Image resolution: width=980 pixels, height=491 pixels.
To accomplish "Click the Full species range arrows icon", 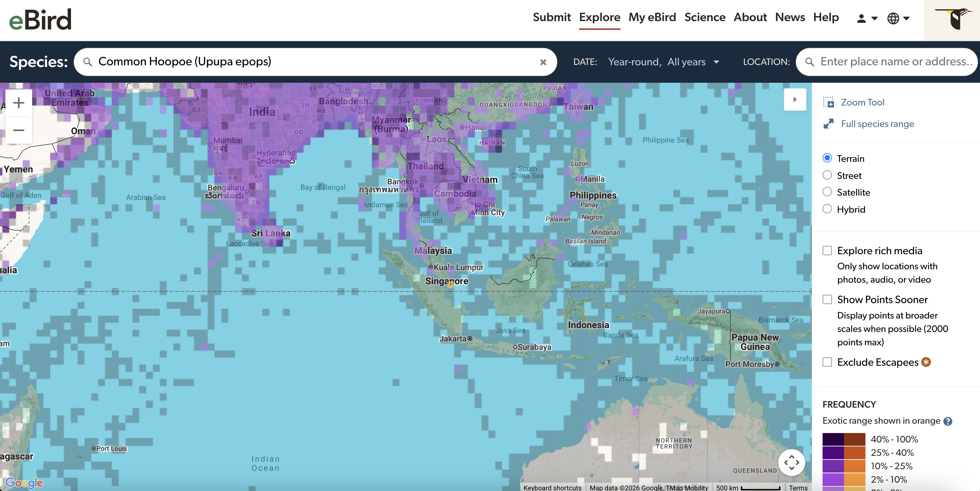I will pos(828,124).
